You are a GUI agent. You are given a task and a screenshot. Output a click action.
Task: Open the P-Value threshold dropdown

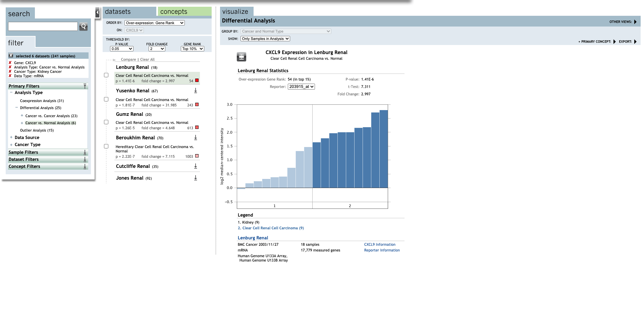[x=122, y=49]
